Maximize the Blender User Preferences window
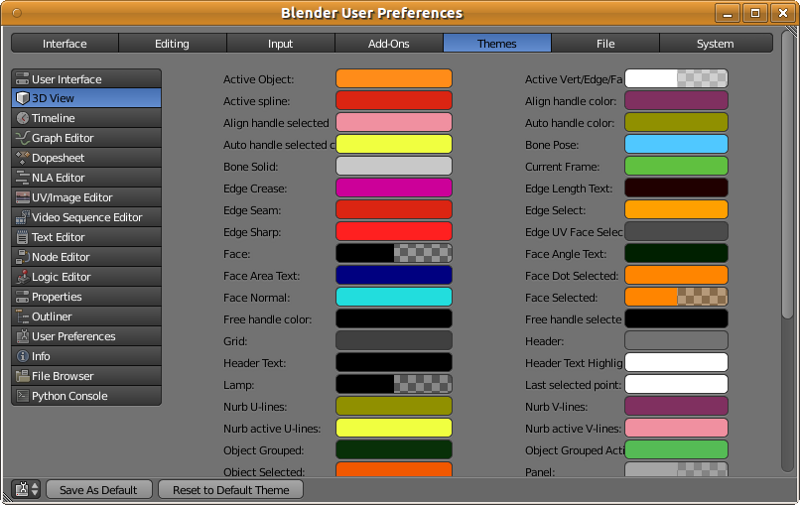Image resolution: width=800 pixels, height=505 pixels. pyautogui.click(x=755, y=13)
